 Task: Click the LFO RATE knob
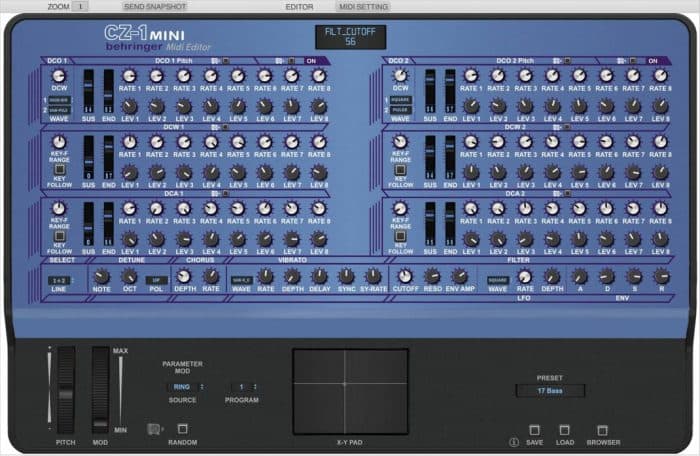point(525,276)
